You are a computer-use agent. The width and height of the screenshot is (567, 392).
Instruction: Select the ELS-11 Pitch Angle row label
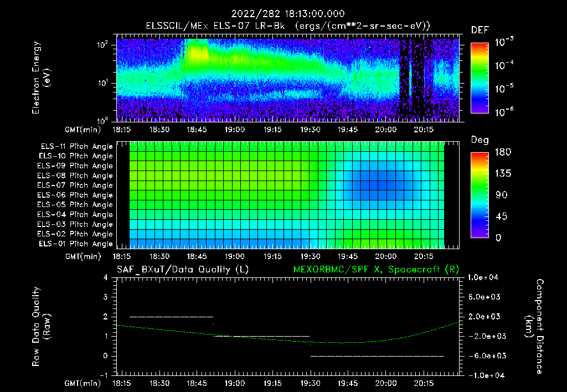pyautogui.click(x=76, y=147)
